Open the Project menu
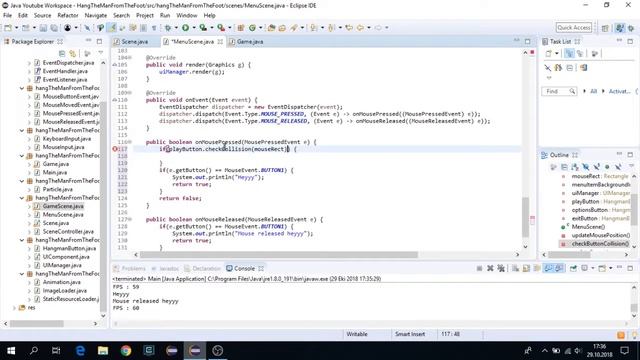Viewport: 640px width, 360px height. (145, 16)
